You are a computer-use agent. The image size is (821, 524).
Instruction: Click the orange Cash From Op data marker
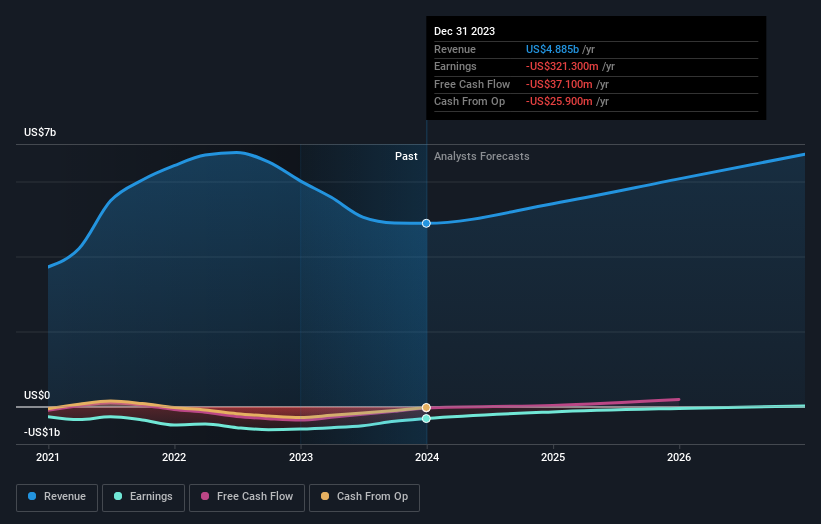(426, 408)
